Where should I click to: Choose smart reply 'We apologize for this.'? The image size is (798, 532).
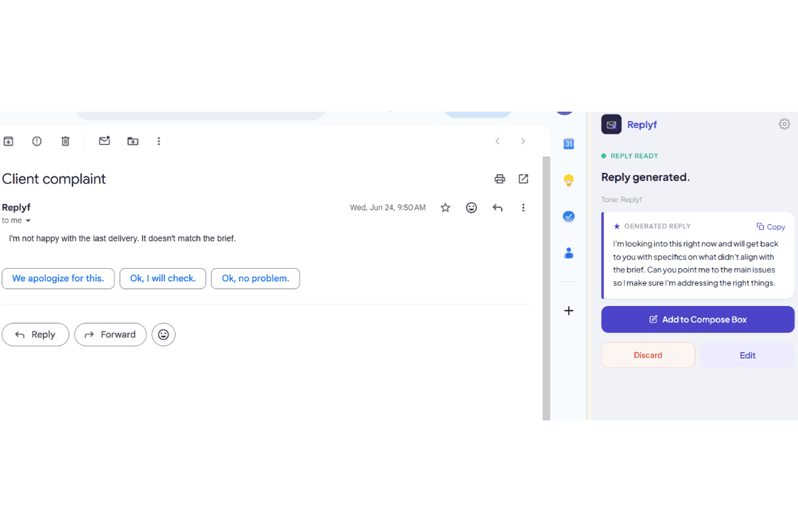click(58, 279)
